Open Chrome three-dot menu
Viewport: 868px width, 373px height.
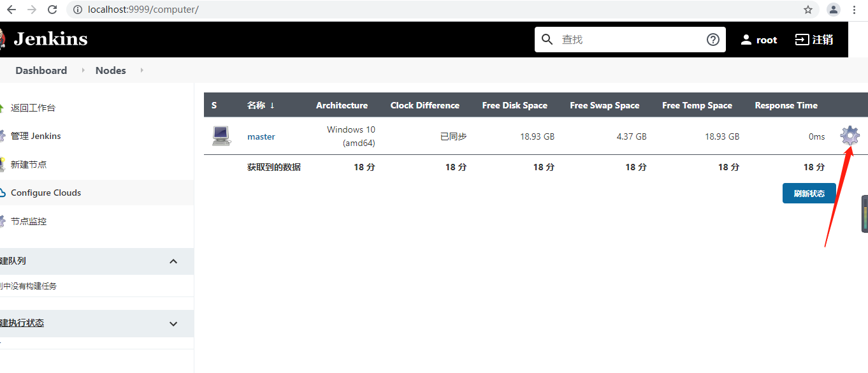click(854, 10)
